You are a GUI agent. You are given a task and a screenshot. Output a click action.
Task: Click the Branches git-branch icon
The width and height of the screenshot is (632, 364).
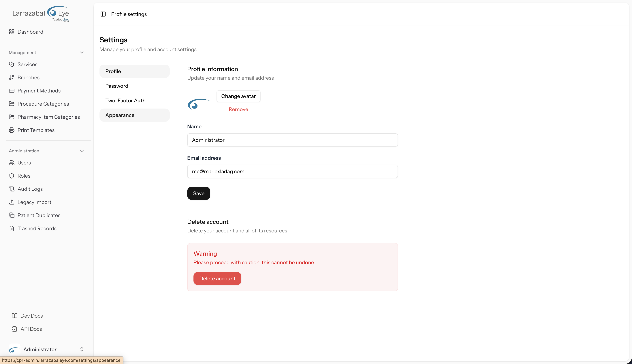pyautogui.click(x=12, y=77)
